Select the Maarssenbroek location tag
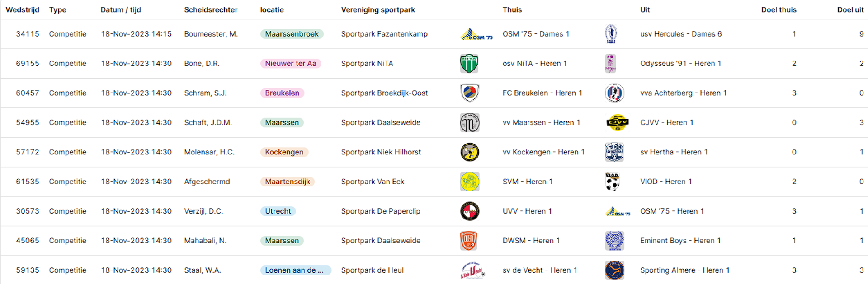868x284 pixels. coord(292,34)
